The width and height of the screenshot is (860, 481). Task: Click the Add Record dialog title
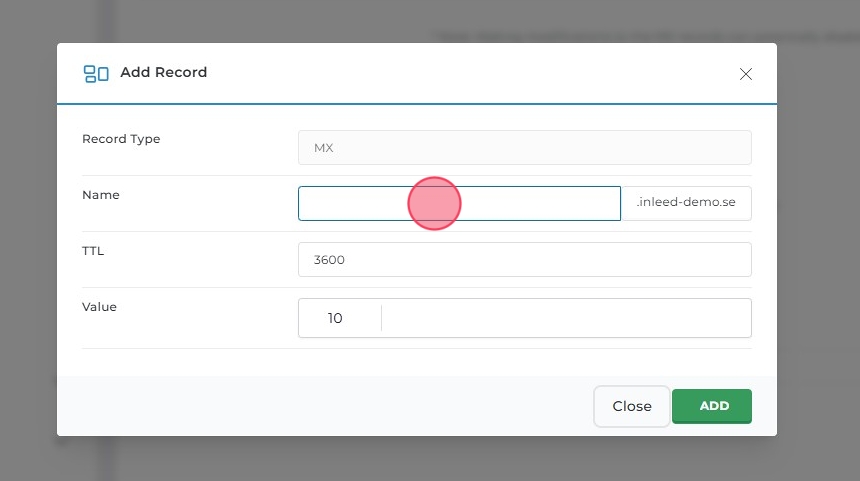163,73
